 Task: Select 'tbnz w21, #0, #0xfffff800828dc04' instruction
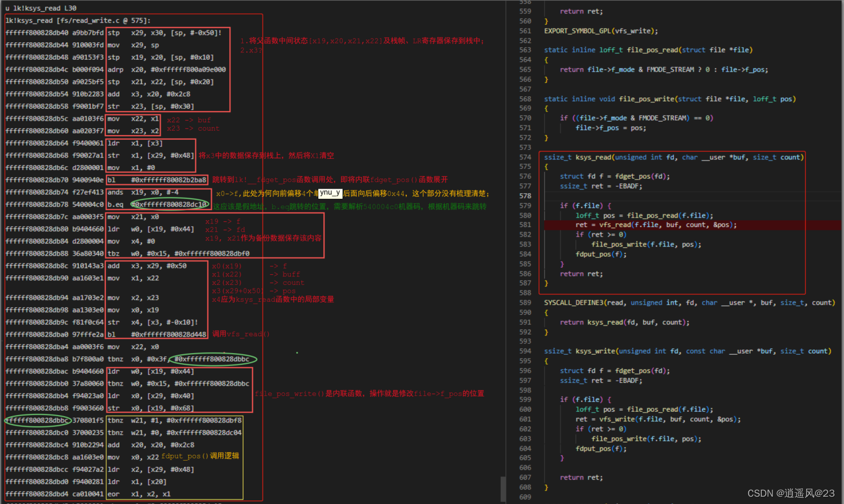pos(175,432)
